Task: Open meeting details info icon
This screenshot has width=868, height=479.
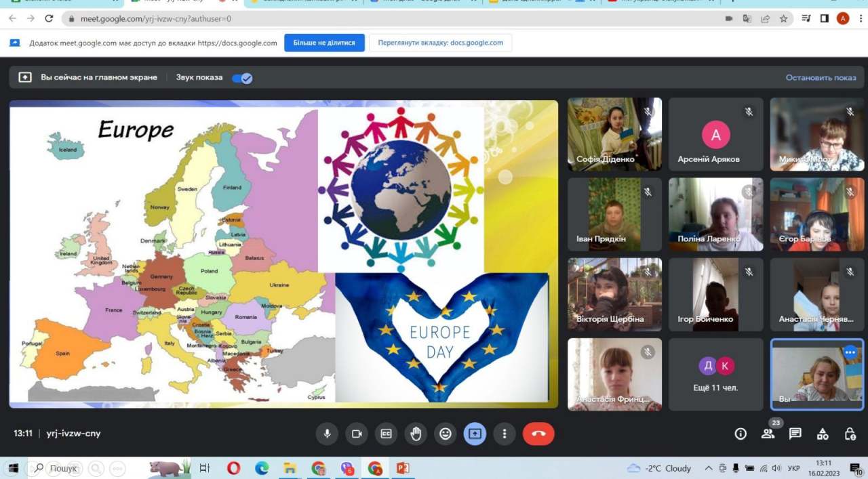Action: tap(741, 434)
